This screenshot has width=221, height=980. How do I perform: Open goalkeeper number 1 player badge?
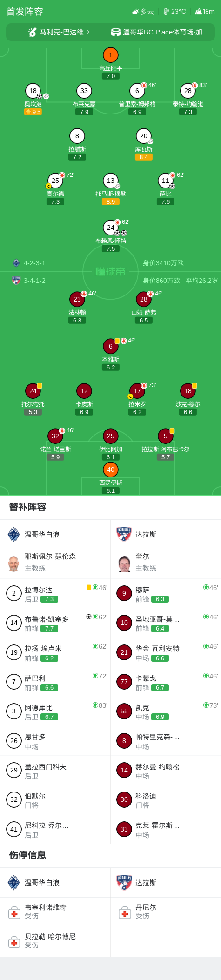coord(111,55)
